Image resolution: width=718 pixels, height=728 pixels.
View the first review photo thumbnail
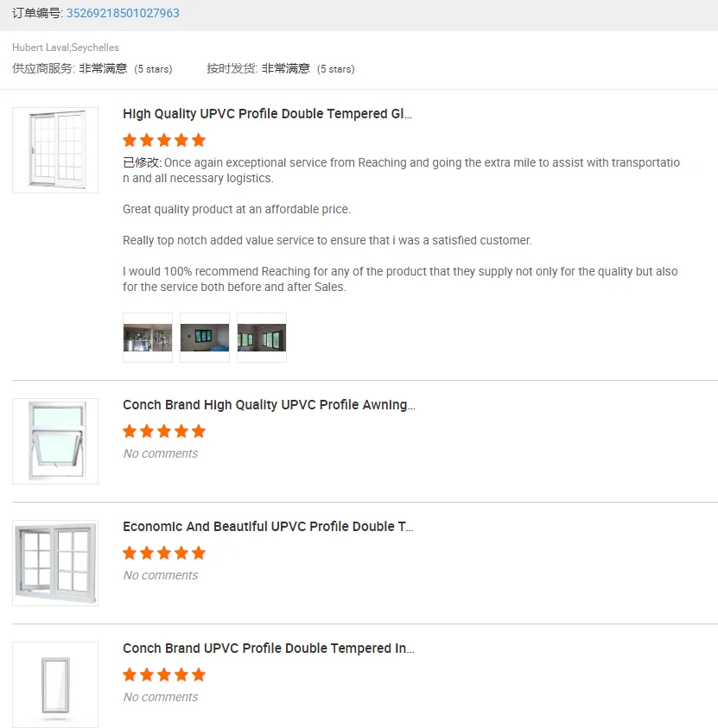(148, 338)
